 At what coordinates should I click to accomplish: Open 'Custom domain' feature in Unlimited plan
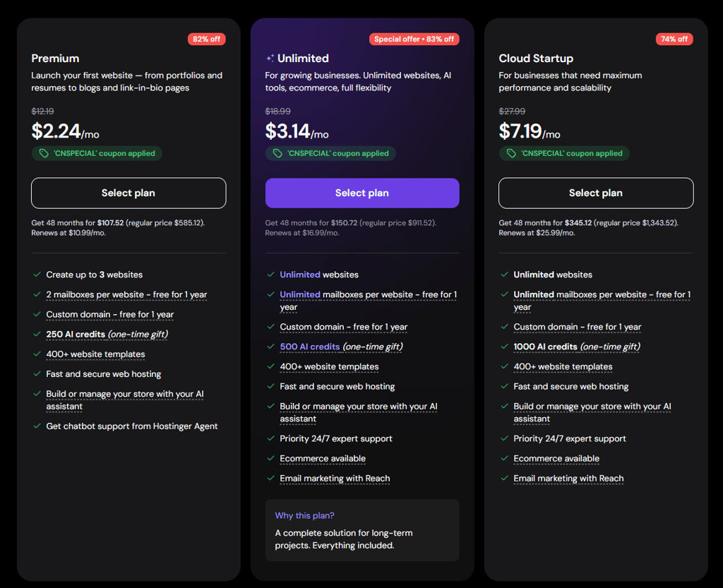pyautogui.click(x=344, y=327)
